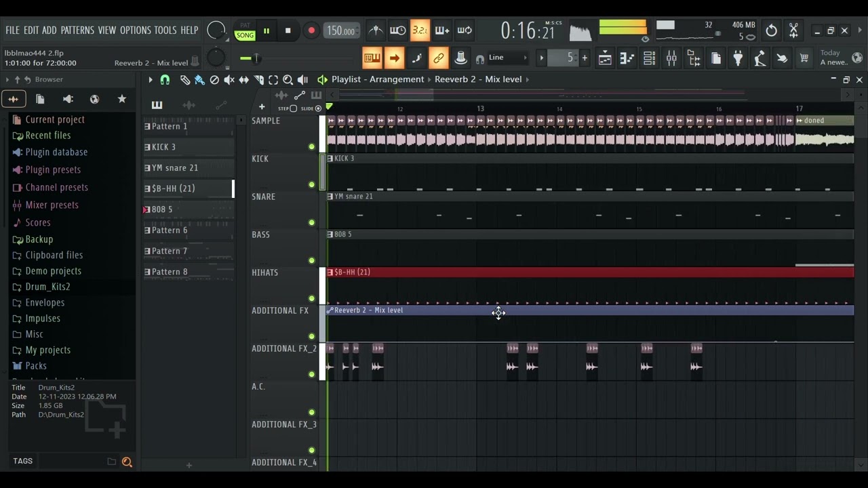868x488 pixels.
Task: Open the Playlist view icon
Action: point(605,58)
